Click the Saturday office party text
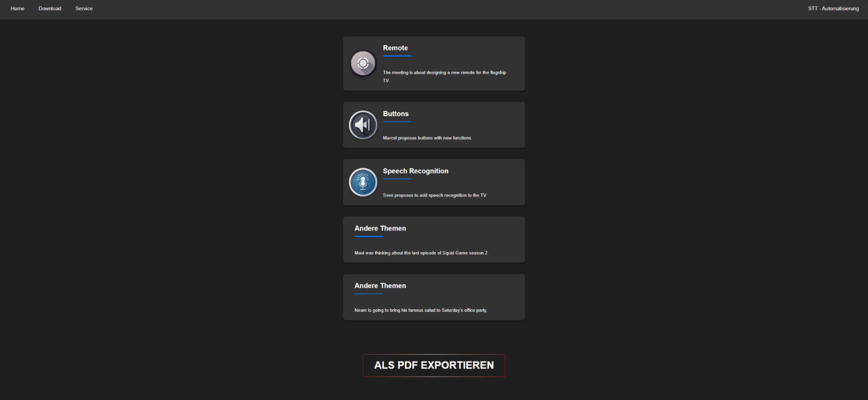The image size is (868, 400). tap(421, 310)
